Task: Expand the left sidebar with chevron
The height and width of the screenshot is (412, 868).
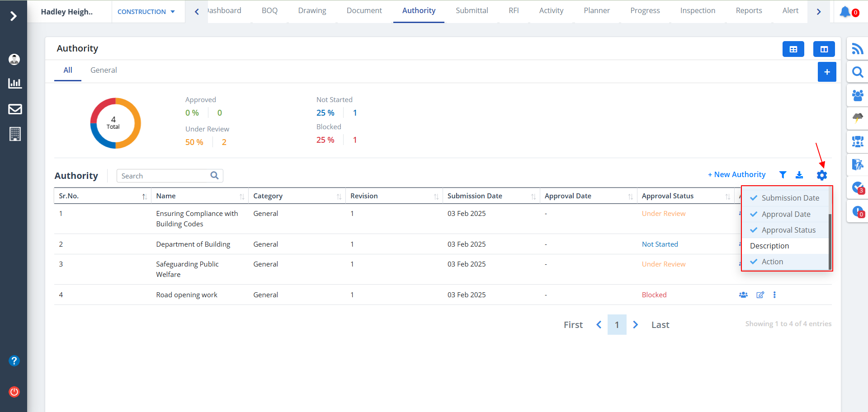Action: coord(14,16)
